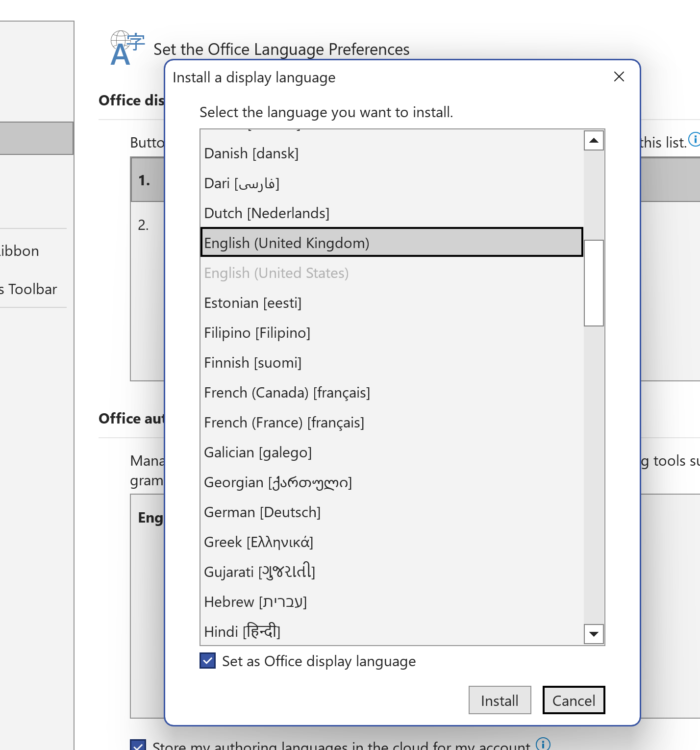Select Hebrew in the language list
The width and height of the screenshot is (700, 750).
coord(392,601)
